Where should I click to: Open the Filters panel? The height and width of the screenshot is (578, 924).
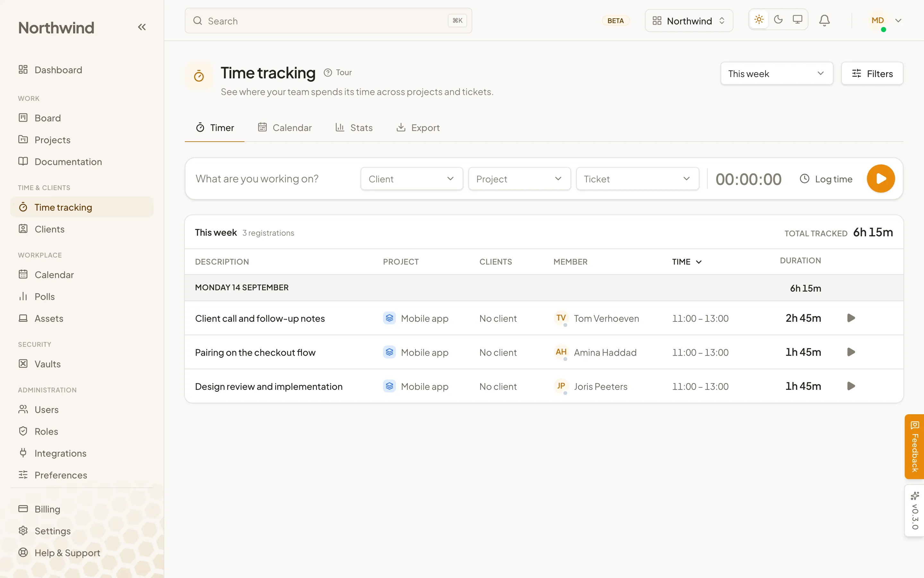(872, 74)
